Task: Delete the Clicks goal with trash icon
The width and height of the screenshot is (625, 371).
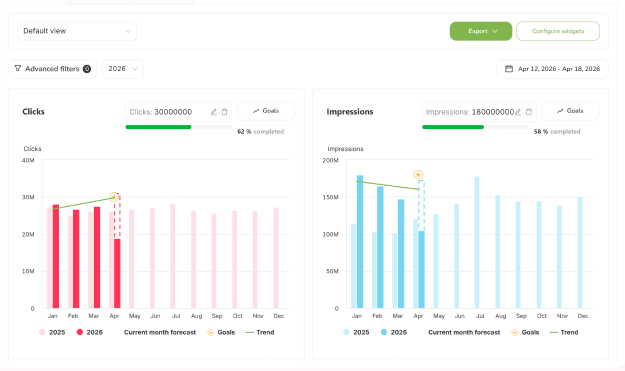Action: tap(225, 112)
